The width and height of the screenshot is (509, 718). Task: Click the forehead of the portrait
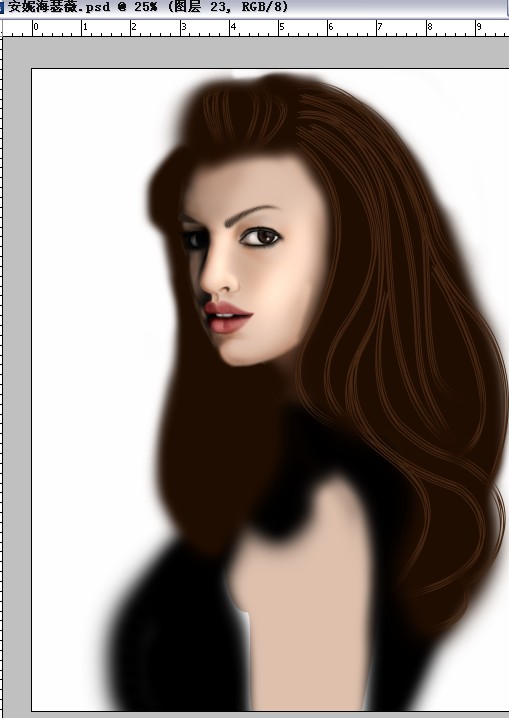(247, 181)
